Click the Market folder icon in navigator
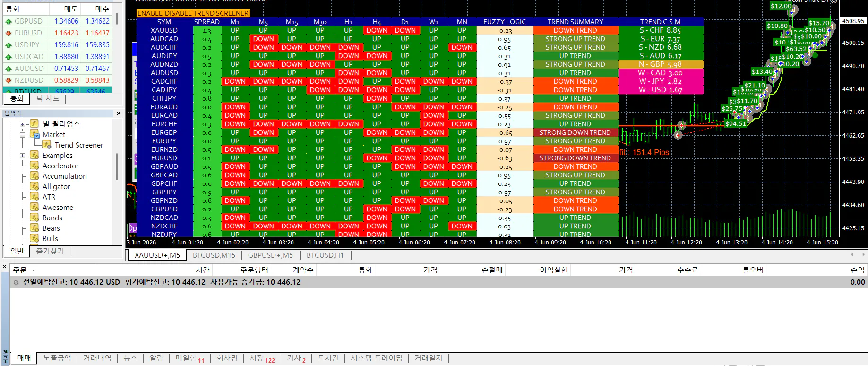The height and width of the screenshot is (366, 868). click(x=34, y=134)
